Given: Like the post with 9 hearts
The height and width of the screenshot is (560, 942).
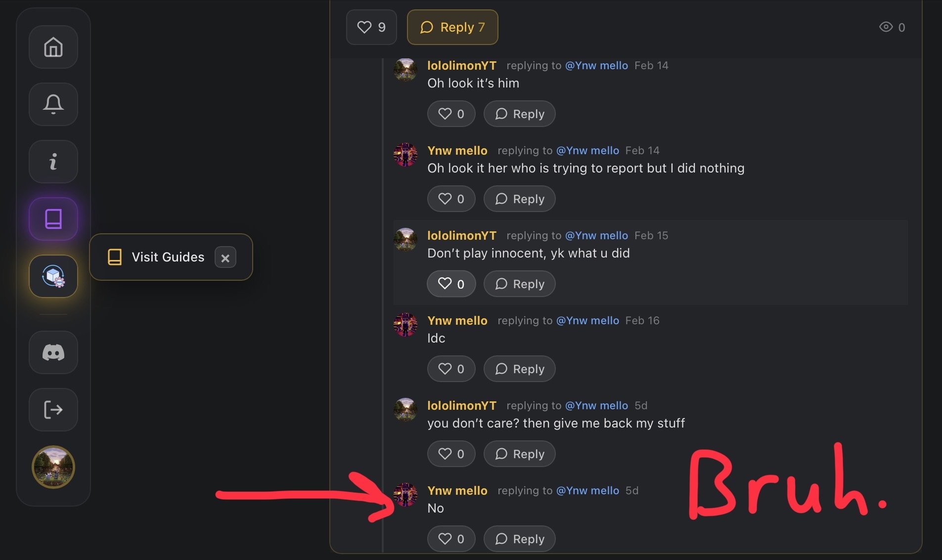Looking at the screenshot, I should coord(371,27).
